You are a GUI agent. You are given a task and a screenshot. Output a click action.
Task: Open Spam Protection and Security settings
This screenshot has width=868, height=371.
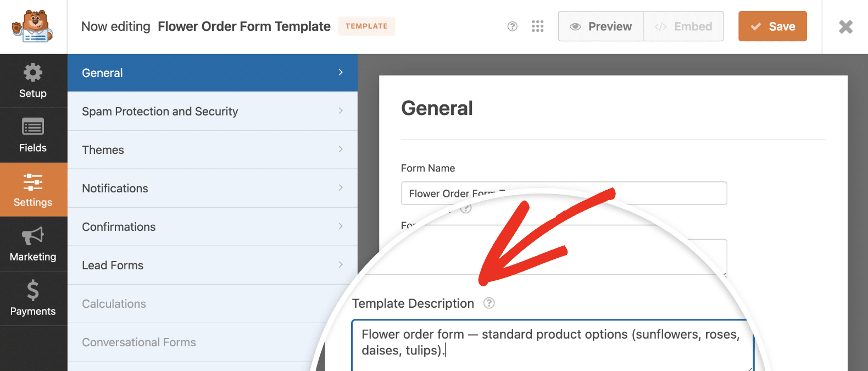tap(213, 111)
